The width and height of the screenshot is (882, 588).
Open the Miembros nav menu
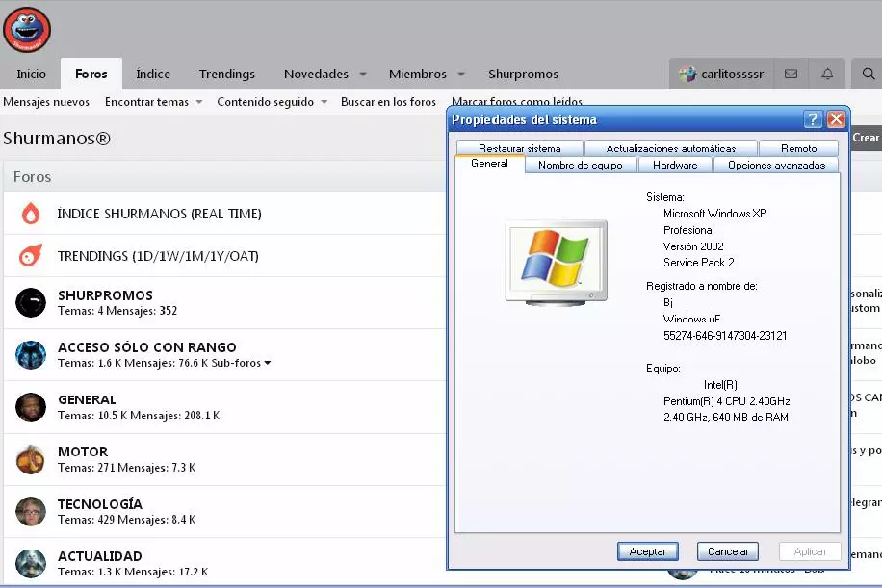click(417, 74)
